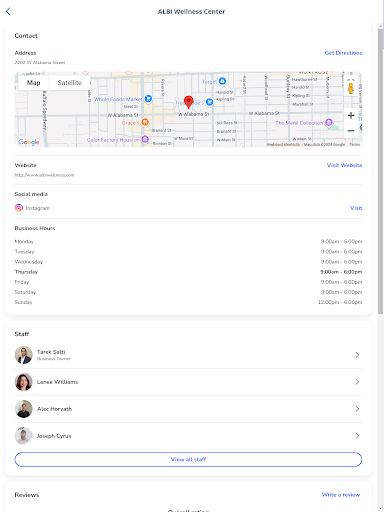Click View all staff button

coord(188,459)
